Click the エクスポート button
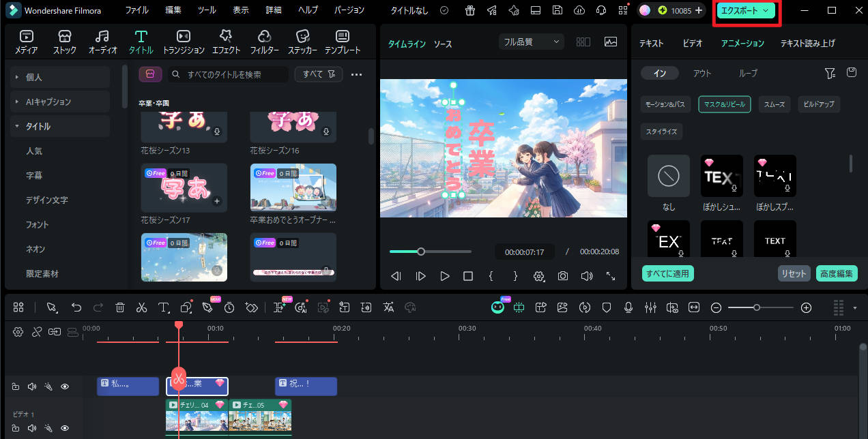 click(742, 11)
